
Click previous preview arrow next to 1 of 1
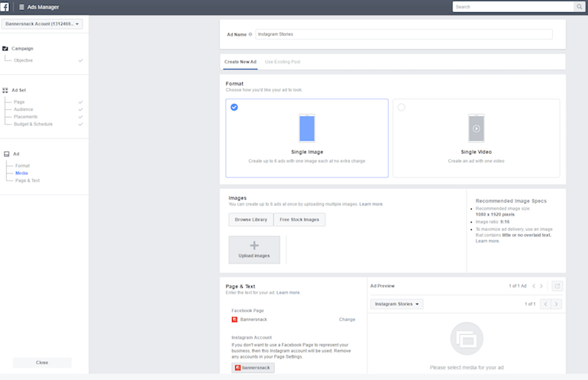pyautogui.click(x=546, y=304)
